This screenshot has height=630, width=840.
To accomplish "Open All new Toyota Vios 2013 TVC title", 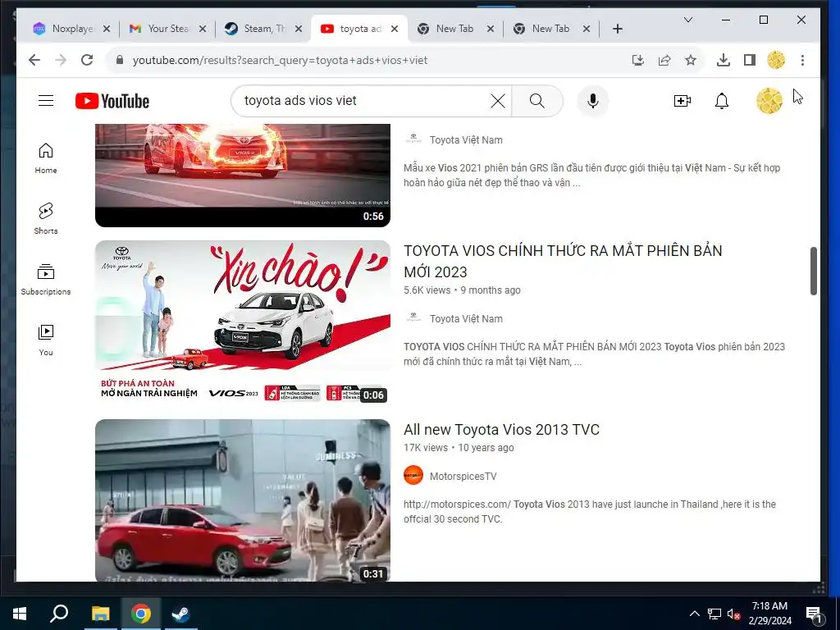I will click(501, 430).
